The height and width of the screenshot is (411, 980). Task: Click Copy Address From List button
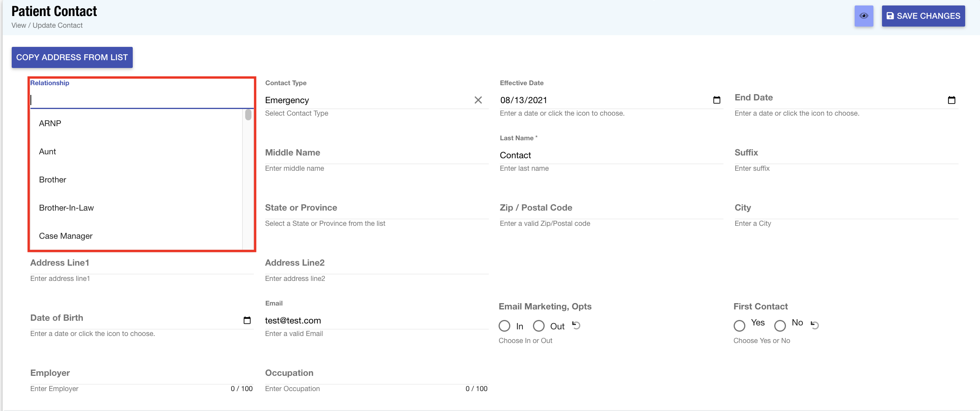coord(72,57)
